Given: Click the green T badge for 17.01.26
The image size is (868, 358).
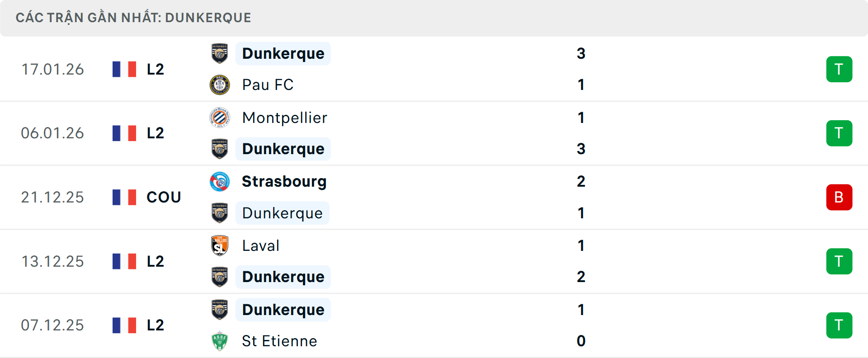Looking at the screenshot, I should coord(839,69).
